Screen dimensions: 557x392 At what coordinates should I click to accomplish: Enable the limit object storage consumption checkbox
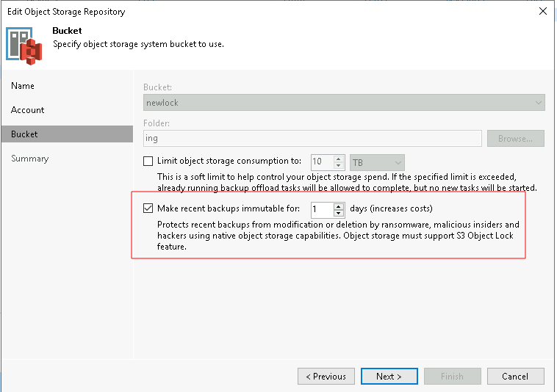[148, 161]
